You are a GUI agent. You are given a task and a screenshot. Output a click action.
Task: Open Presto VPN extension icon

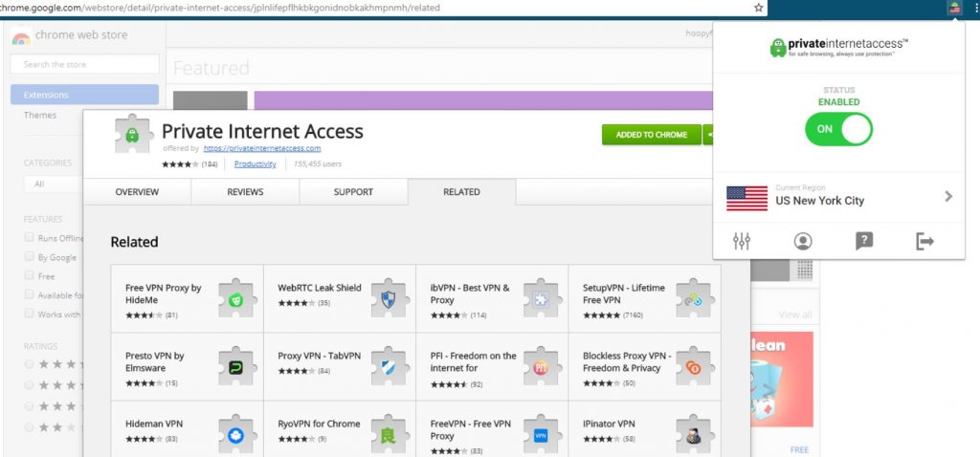[x=235, y=366]
